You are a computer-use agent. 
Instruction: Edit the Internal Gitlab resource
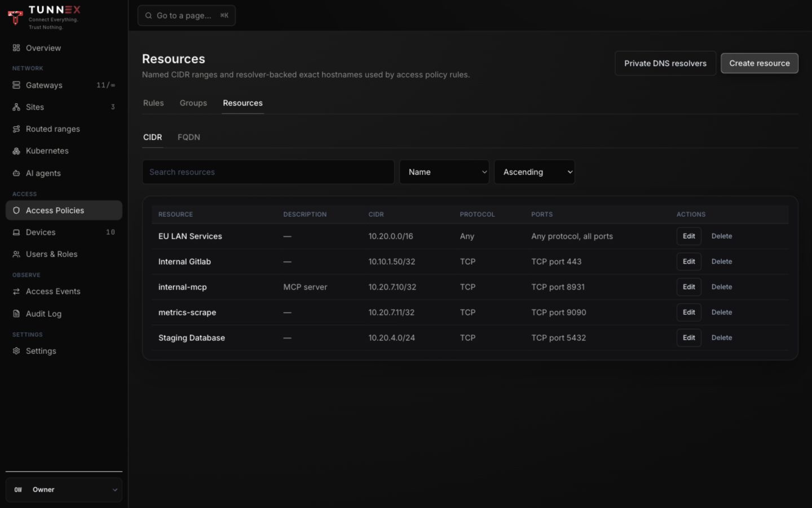click(689, 262)
